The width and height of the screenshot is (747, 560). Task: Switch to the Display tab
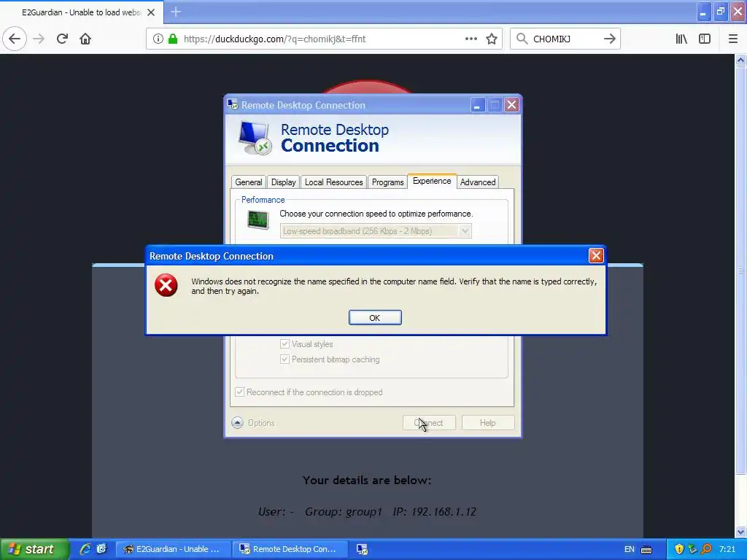click(284, 182)
